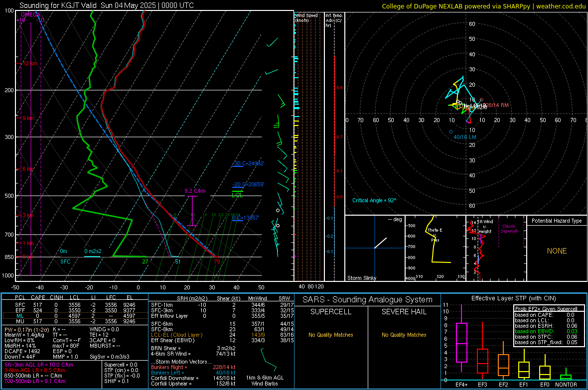
Task: Click the red EF3 box plot
Action: 482,361
